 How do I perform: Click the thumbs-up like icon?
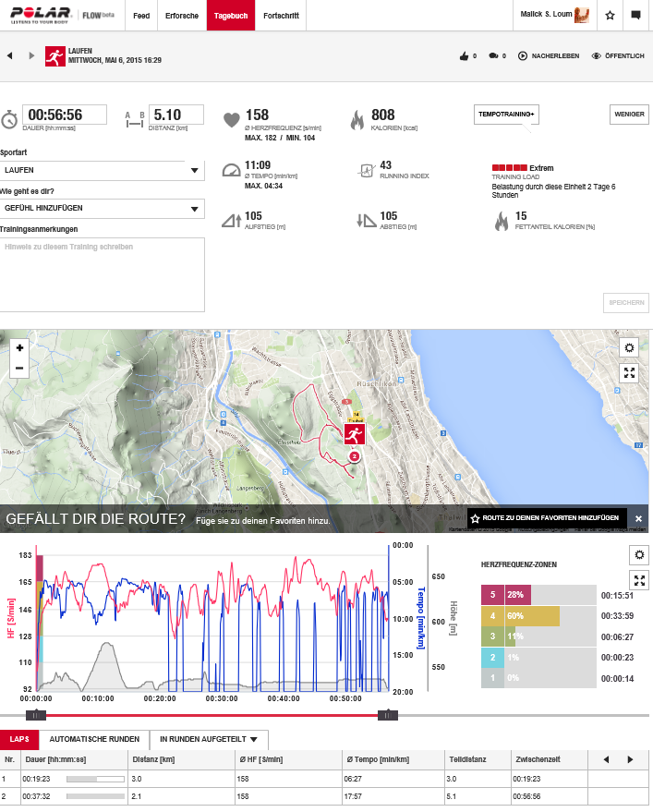(x=464, y=56)
